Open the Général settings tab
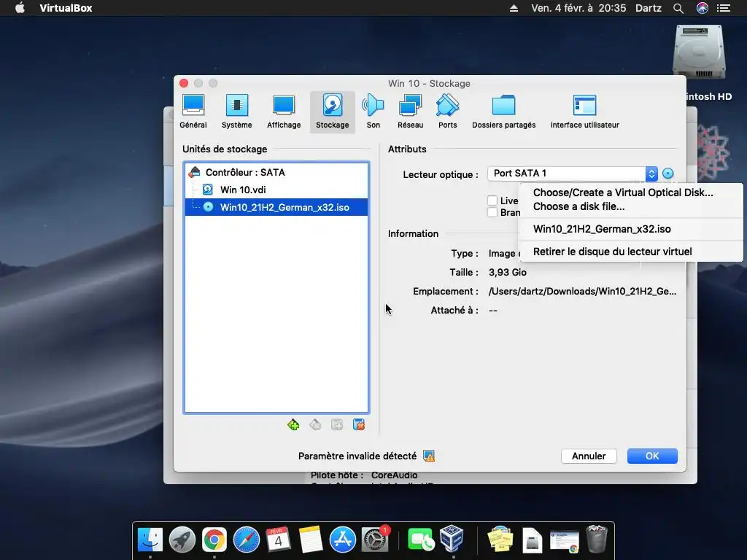 193,112
